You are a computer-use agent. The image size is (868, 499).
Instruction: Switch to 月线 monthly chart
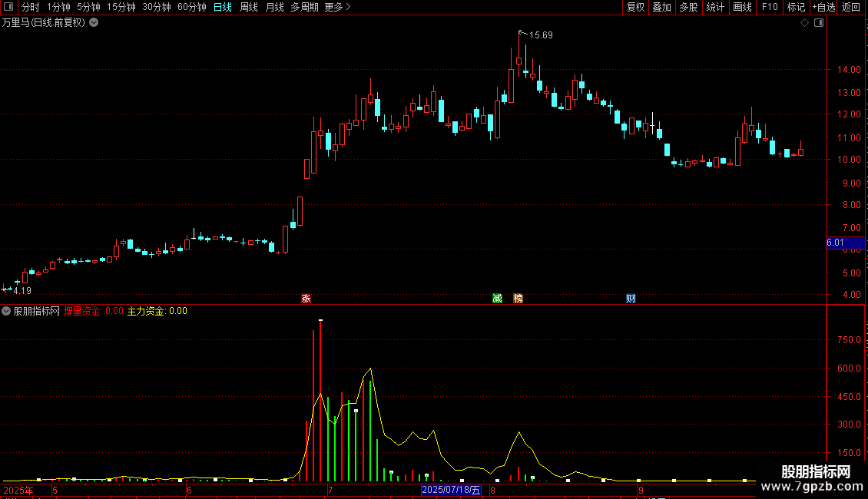[x=274, y=7]
